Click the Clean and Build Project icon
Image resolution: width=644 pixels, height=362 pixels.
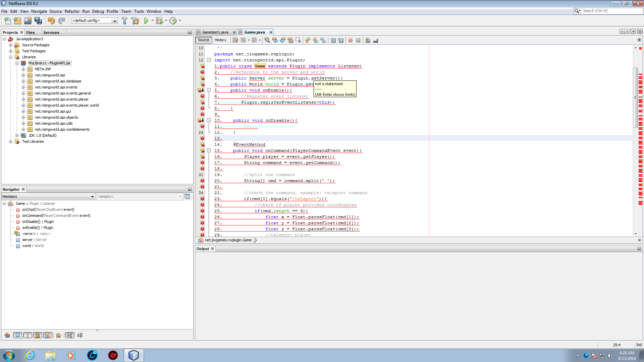[135, 21]
